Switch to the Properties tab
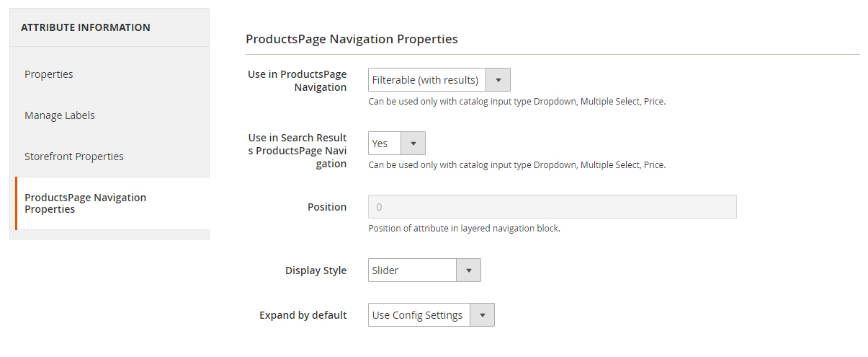The width and height of the screenshot is (868, 357). [x=49, y=74]
